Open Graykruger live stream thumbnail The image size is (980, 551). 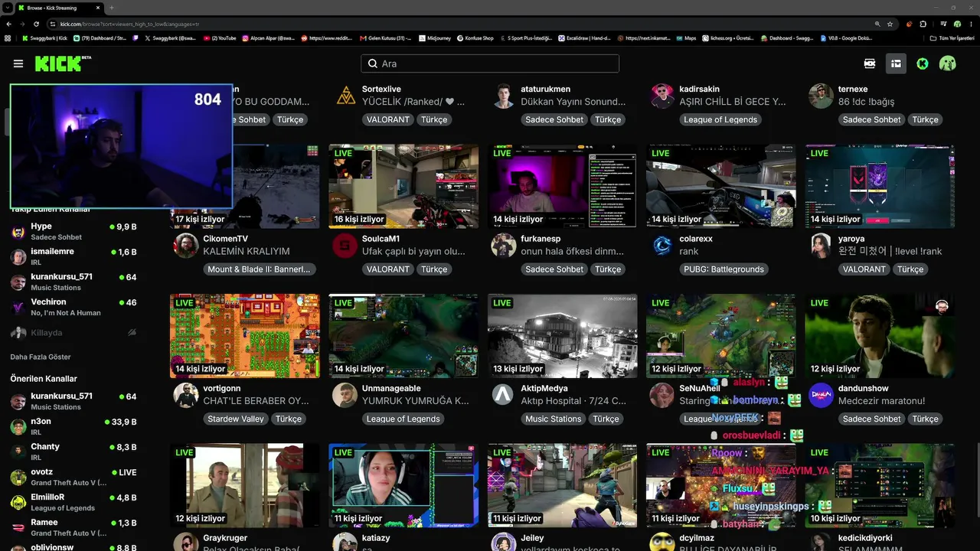click(x=245, y=485)
